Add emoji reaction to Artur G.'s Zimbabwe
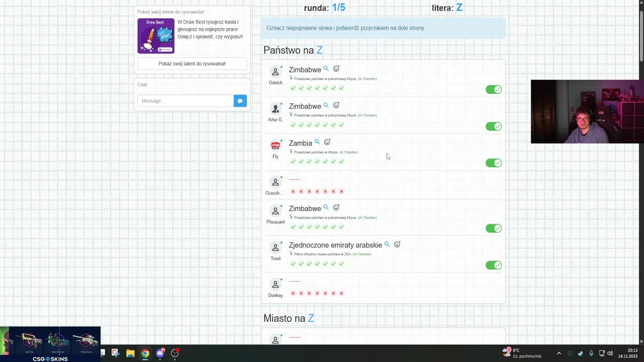Image resolution: width=644 pixels, height=362 pixels. pos(336,106)
